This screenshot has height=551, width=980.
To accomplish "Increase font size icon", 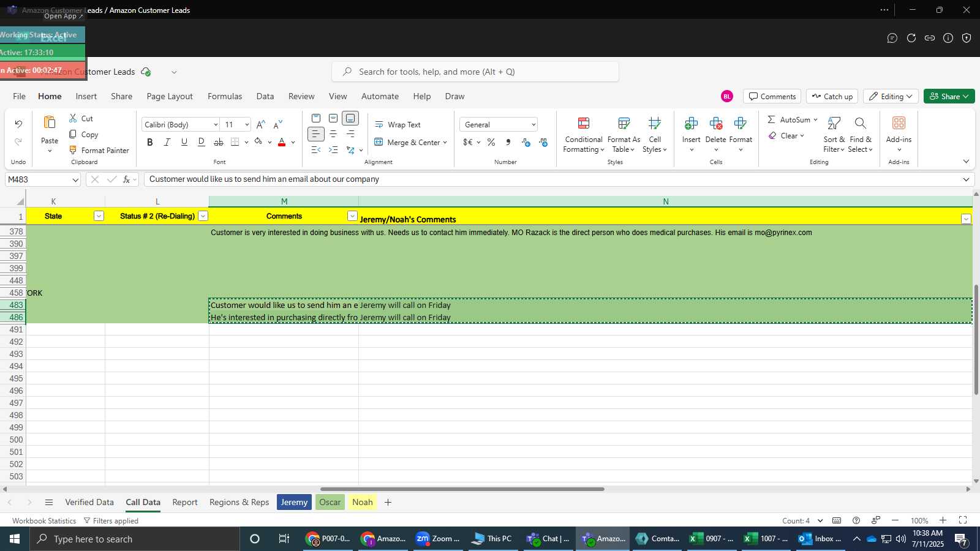I will [261, 124].
